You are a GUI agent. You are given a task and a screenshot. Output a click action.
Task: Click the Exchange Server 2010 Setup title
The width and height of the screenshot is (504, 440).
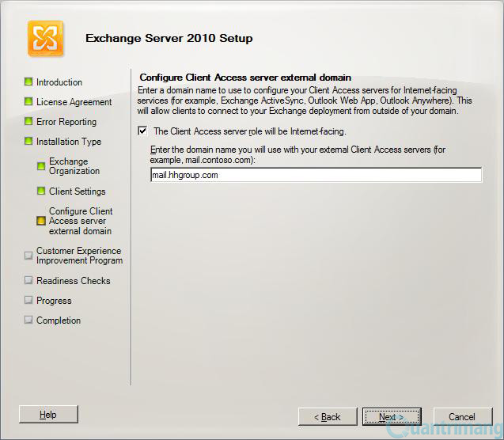coord(169,38)
